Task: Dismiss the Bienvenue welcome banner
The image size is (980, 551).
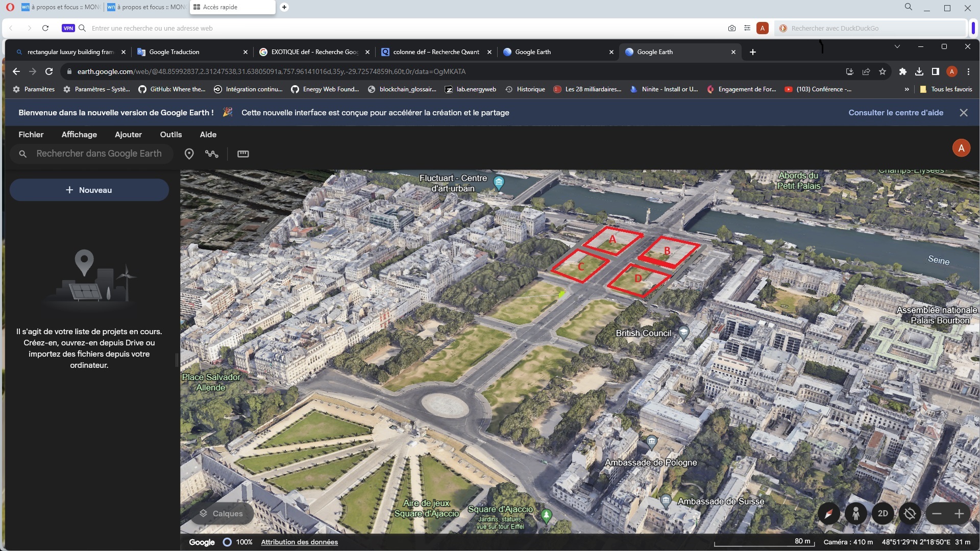Action: pyautogui.click(x=964, y=113)
